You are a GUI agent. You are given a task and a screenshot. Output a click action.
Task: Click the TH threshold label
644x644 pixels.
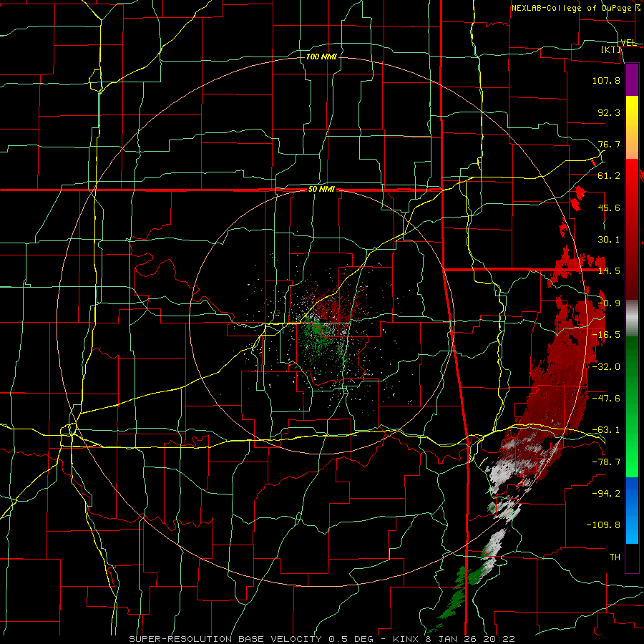615,557
